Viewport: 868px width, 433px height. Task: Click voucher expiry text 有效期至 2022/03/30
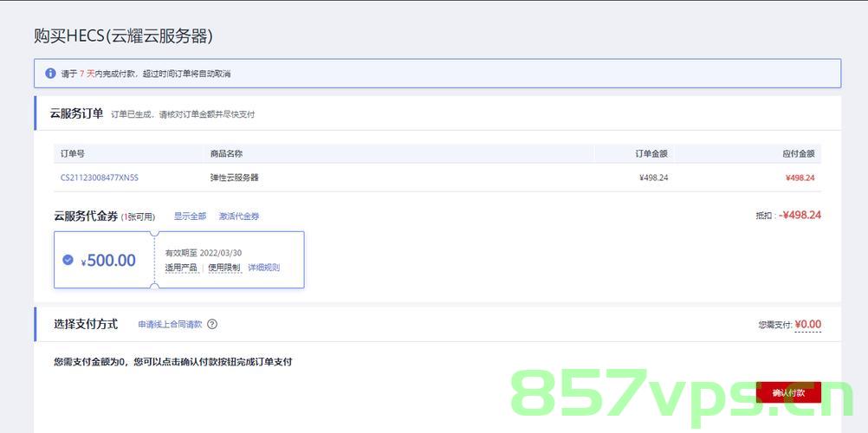pyautogui.click(x=204, y=253)
